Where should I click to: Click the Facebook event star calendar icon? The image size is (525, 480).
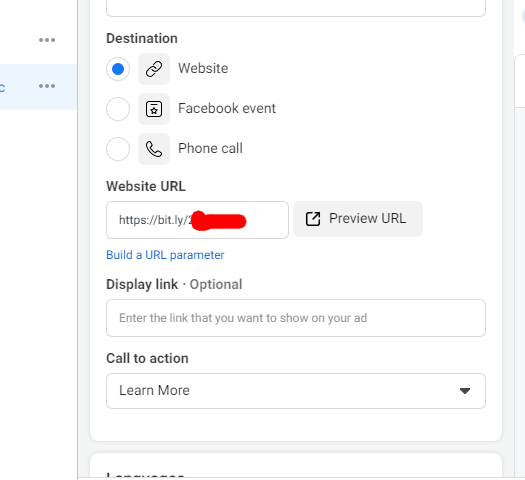[x=154, y=109]
